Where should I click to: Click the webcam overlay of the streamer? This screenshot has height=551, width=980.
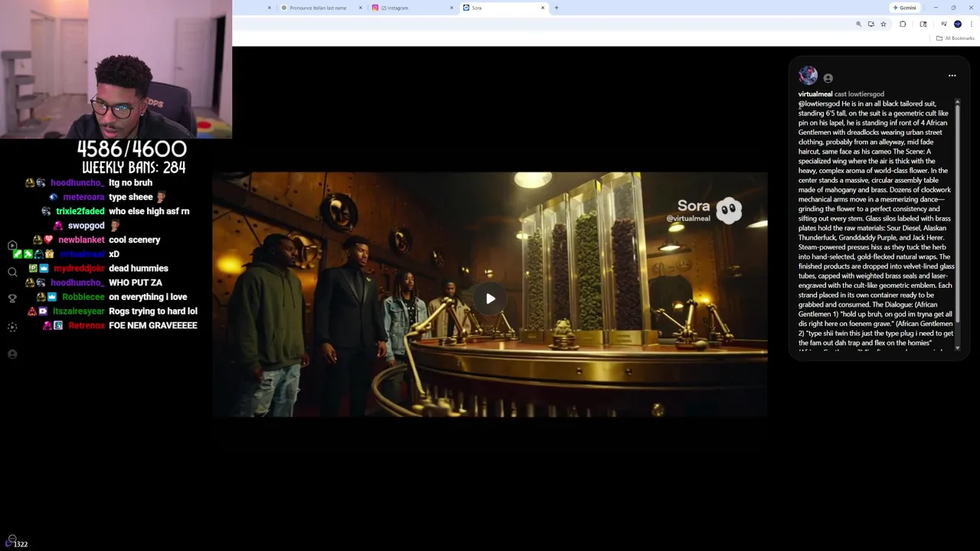[x=116, y=69]
